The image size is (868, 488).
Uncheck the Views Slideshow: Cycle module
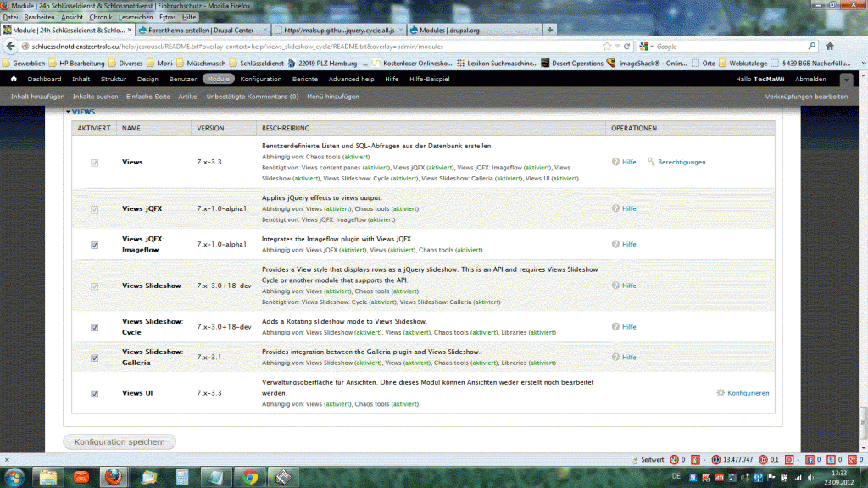click(x=94, y=327)
